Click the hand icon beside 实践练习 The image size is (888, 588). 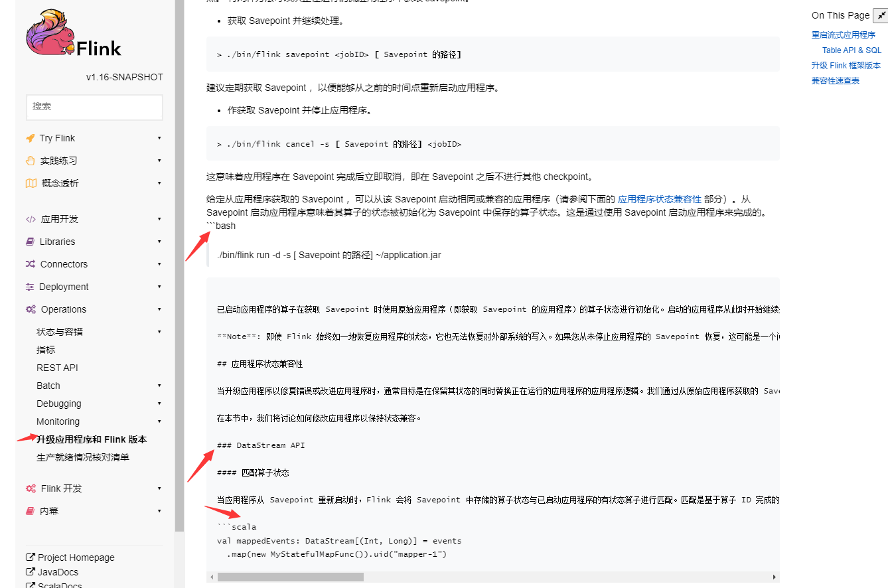(31, 161)
